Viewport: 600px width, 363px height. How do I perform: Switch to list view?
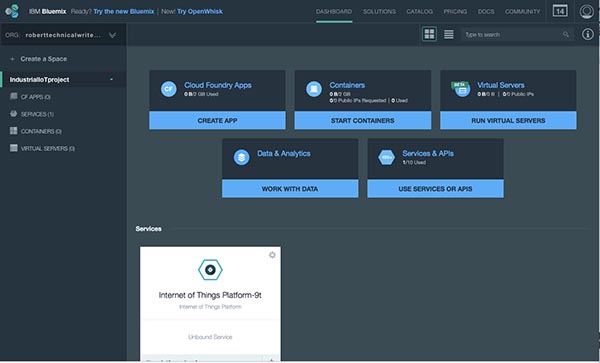pyautogui.click(x=449, y=34)
